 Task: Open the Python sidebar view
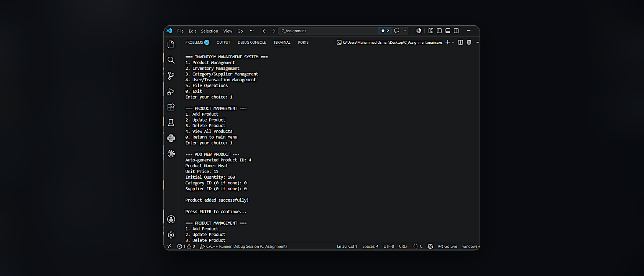(x=171, y=138)
